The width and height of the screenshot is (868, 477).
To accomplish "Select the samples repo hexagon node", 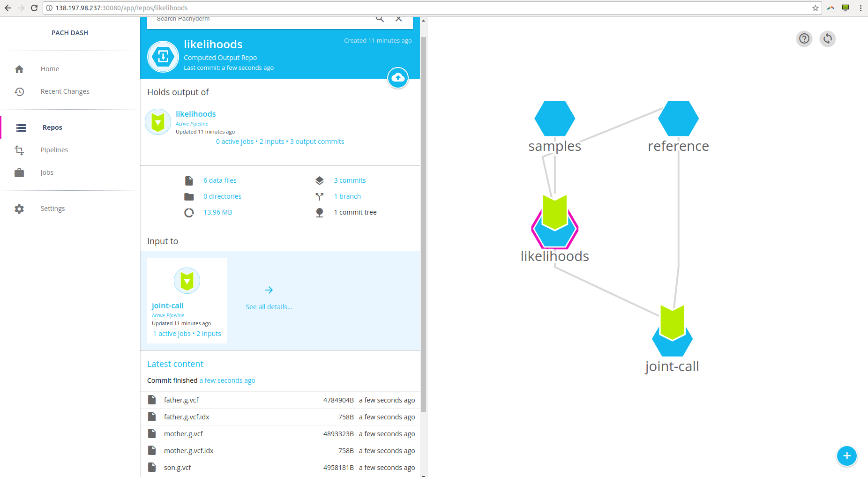I will (x=554, y=119).
